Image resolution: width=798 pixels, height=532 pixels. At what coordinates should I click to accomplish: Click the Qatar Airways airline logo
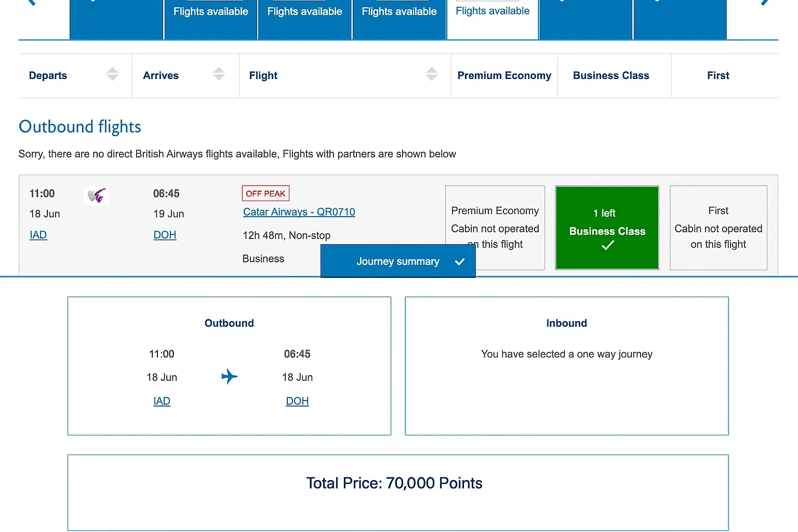(x=96, y=195)
